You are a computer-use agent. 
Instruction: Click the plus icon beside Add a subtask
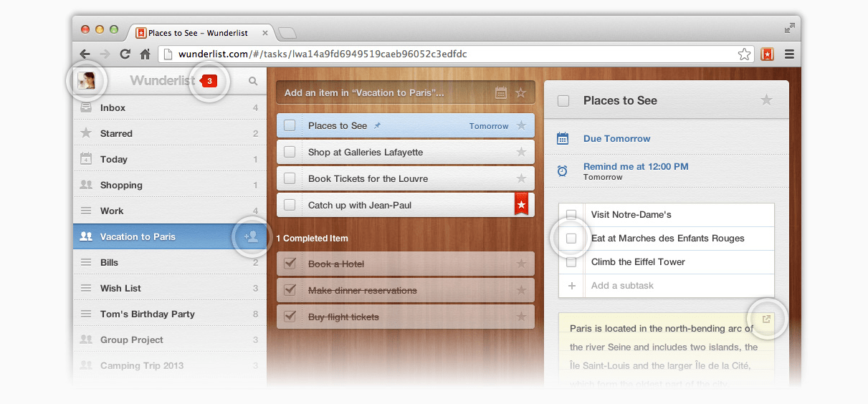tap(571, 285)
